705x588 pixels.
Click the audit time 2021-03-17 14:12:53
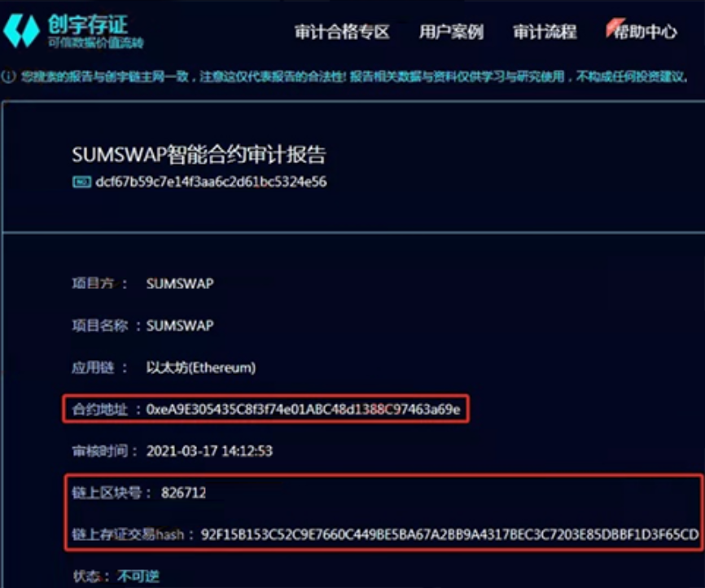(x=209, y=451)
